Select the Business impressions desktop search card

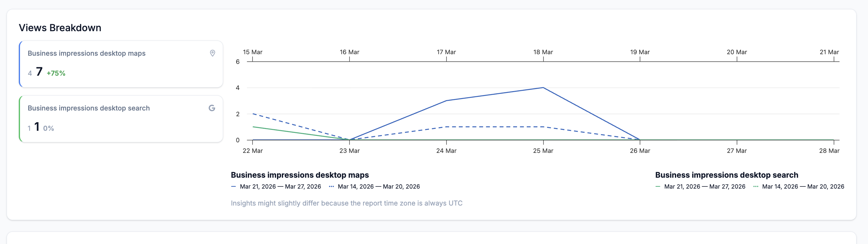pyautogui.click(x=121, y=119)
